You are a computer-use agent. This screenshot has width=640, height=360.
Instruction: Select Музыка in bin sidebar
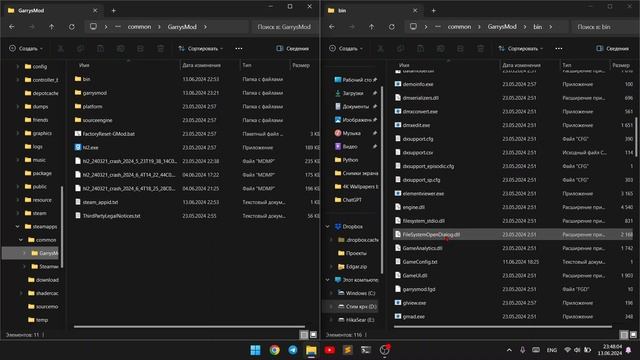tap(356, 133)
